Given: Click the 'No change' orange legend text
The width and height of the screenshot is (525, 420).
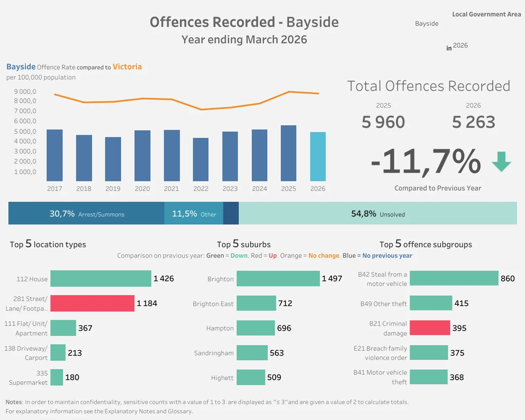Looking at the screenshot, I should pos(324,256).
